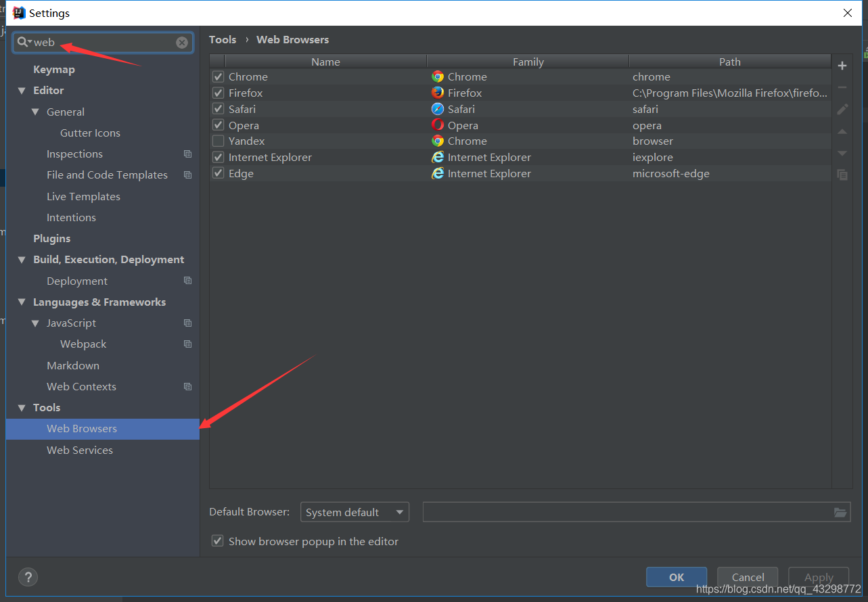Image resolution: width=868 pixels, height=602 pixels.
Task: Click project-level icon next to Web Contexts
Action: pyautogui.click(x=188, y=387)
